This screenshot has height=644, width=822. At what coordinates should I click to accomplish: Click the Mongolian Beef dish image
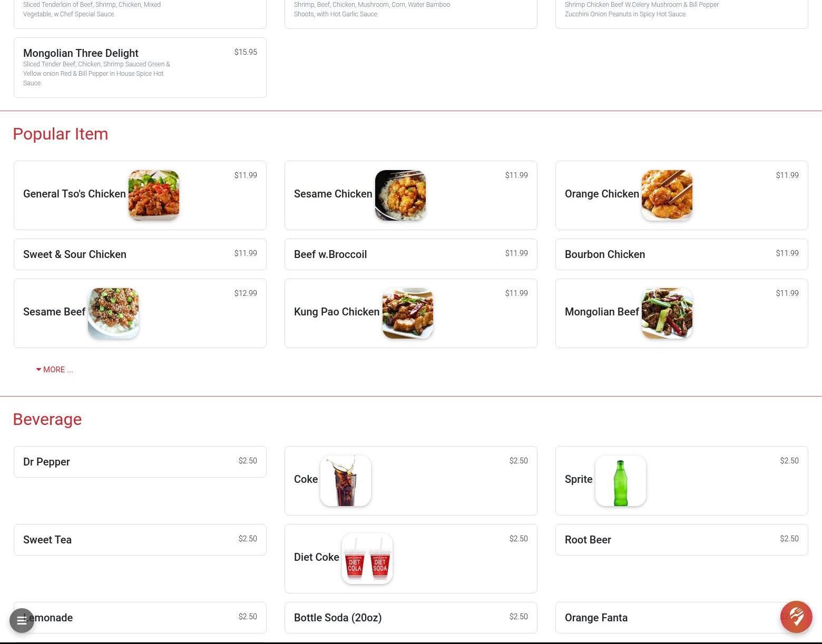click(667, 313)
